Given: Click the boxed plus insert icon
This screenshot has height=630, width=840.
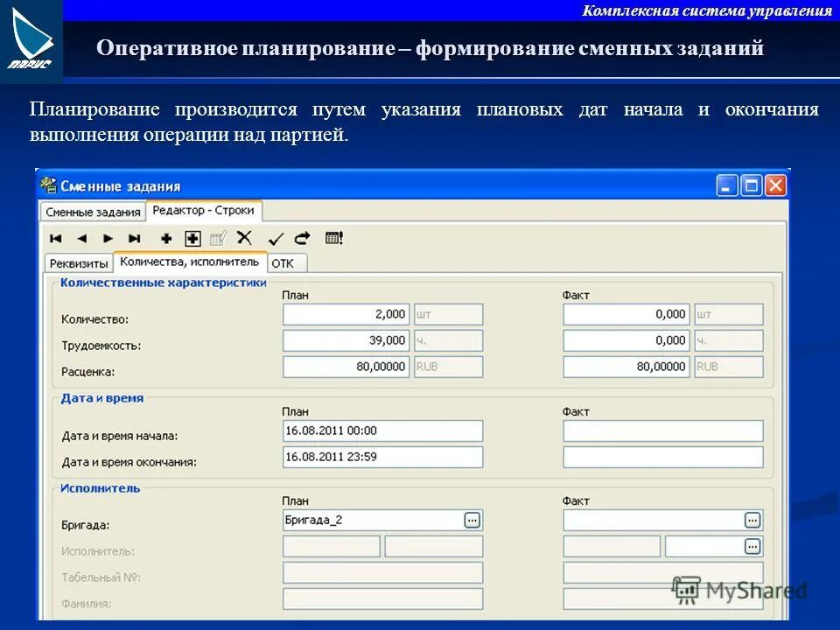Looking at the screenshot, I should [x=191, y=237].
